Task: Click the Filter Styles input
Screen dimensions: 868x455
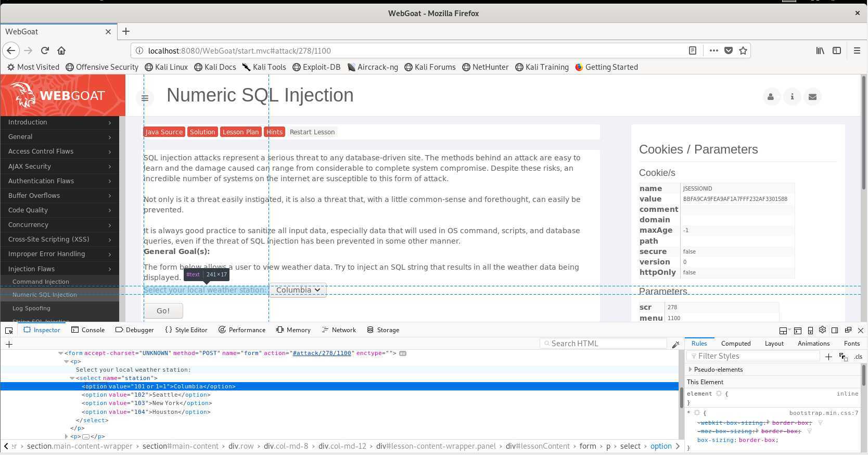Action: (x=753, y=356)
